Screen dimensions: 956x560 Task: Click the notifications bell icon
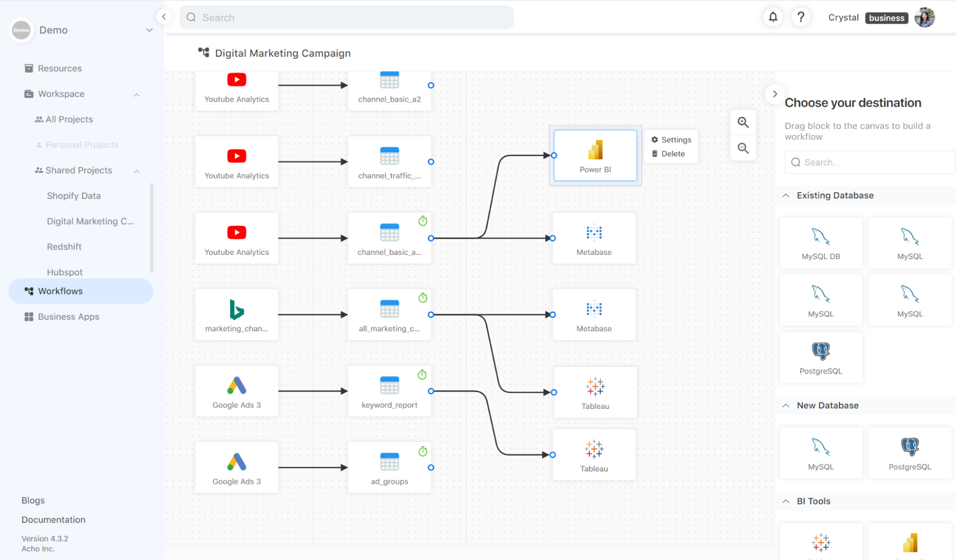coord(773,17)
